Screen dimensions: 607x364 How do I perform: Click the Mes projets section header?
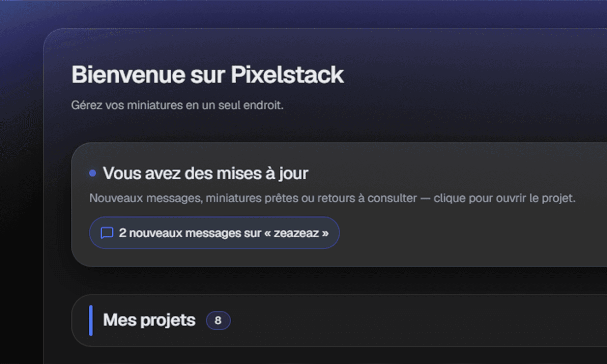[x=148, y=320]
